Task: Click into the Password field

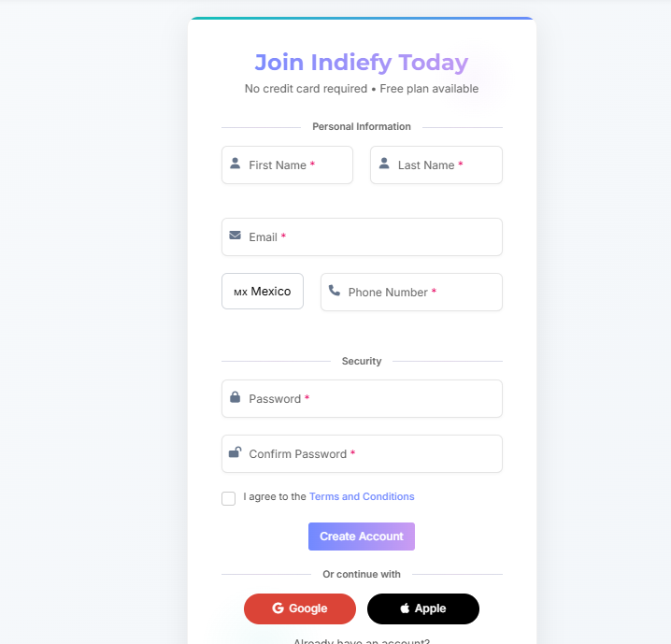Action: click(x=374, y=399)
